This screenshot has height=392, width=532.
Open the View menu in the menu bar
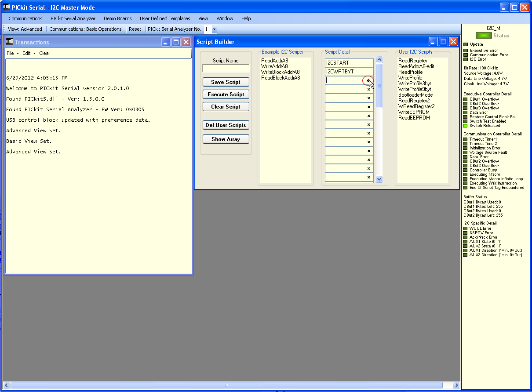[x=203, y=18]
